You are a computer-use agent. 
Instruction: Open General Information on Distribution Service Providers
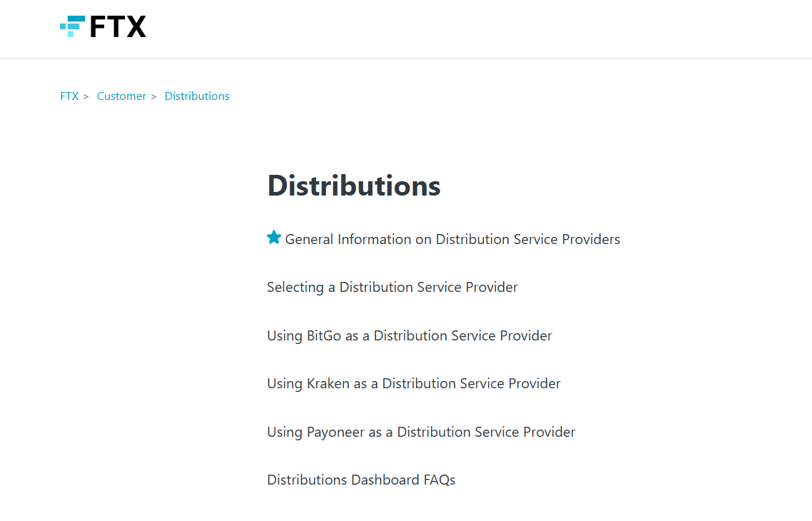click(x=452, y=240)
